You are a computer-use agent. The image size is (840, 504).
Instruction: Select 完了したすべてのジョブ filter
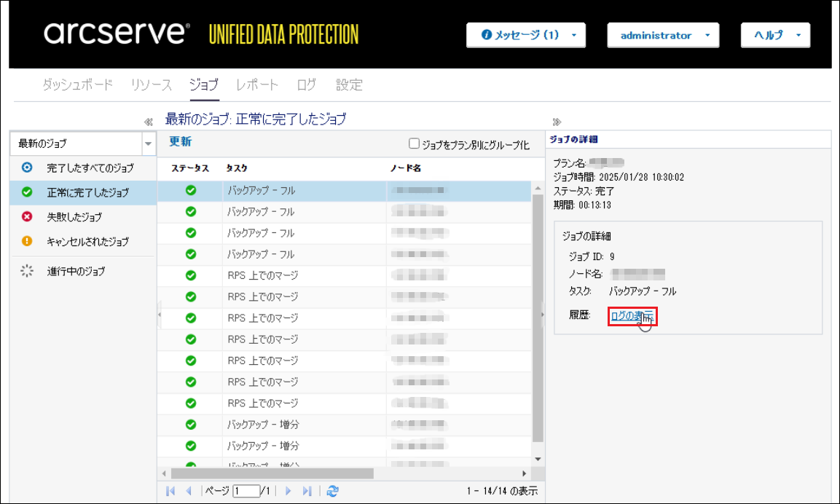(x=83, y=168)
